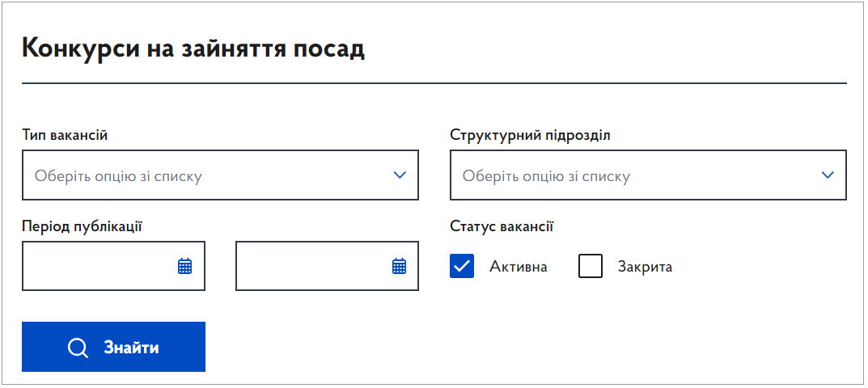Image resolution: width=868 pixels, height=388 pixels.
Task: Click the Закрита checkbox label text
Action: (645, 267)
